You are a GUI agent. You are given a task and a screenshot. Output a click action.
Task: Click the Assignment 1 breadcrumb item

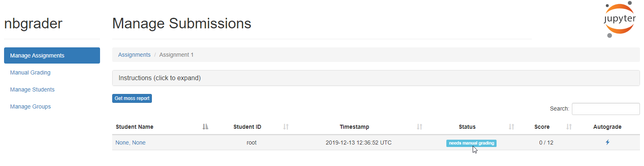click(x=176, y=55)
